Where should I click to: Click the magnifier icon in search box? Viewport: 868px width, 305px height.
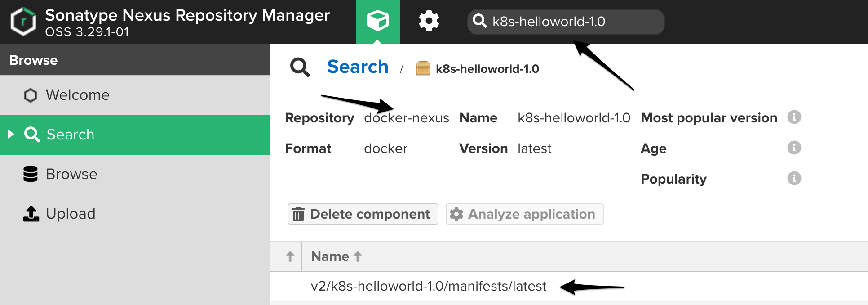click(x=480, y=21)
